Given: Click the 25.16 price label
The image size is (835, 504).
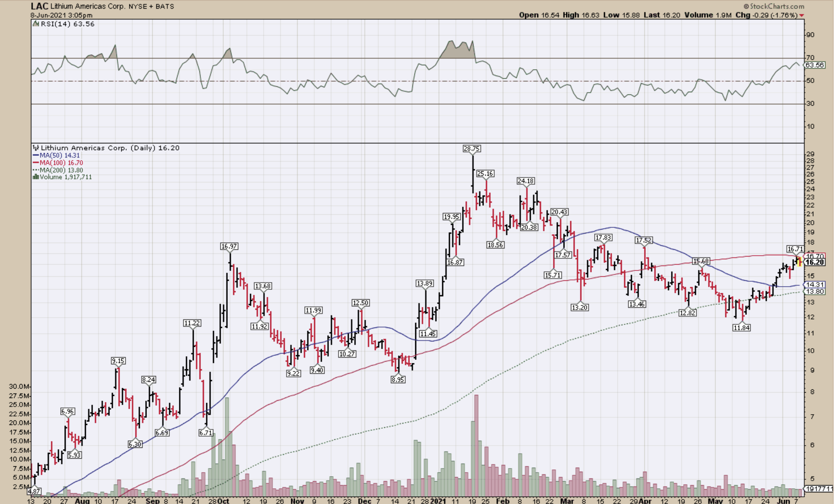Looking at the screenshot, I should coord(485,173).
